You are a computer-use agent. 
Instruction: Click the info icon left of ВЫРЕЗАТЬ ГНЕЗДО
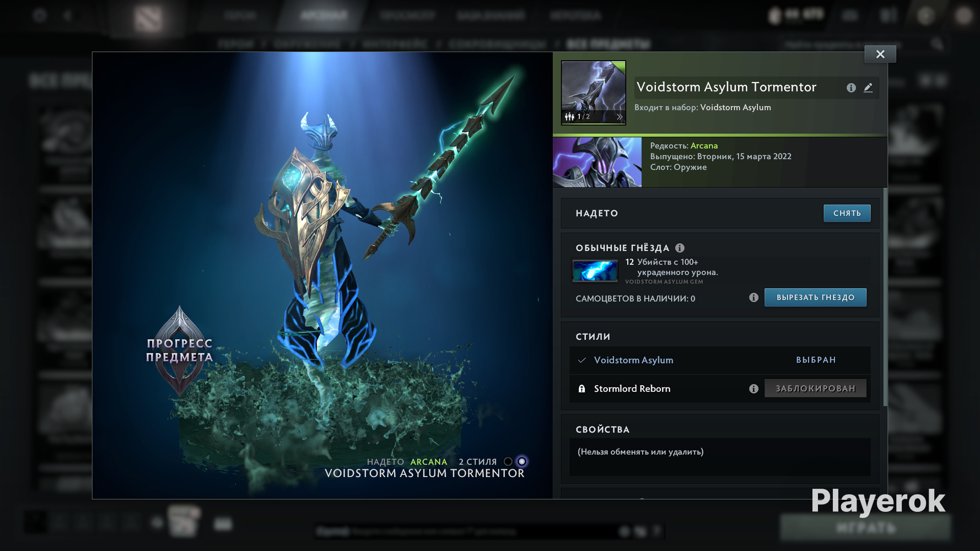click(753, 298)
